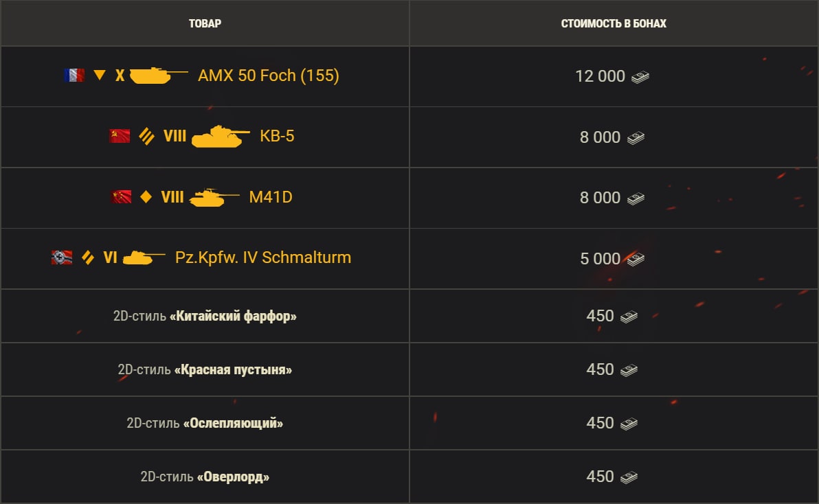Click the bonds icon in the KB-5 row
819x504 pixels.
pos(635,137)
